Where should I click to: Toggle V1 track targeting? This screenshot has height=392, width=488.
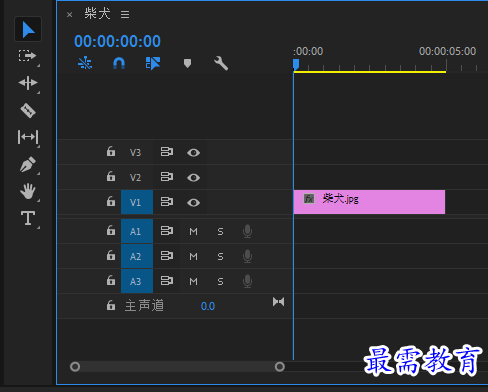pyautogui.click(x=137, y=202)
